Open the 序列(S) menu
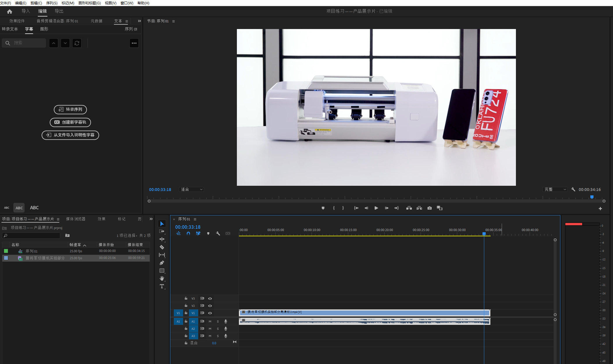 [x=51, y=3]
